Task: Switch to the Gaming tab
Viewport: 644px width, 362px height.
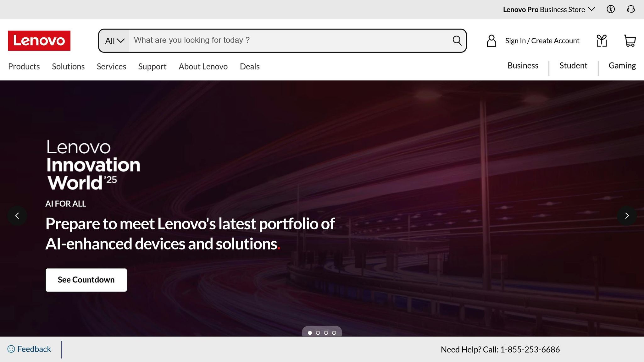Action: tap(622, 66)
